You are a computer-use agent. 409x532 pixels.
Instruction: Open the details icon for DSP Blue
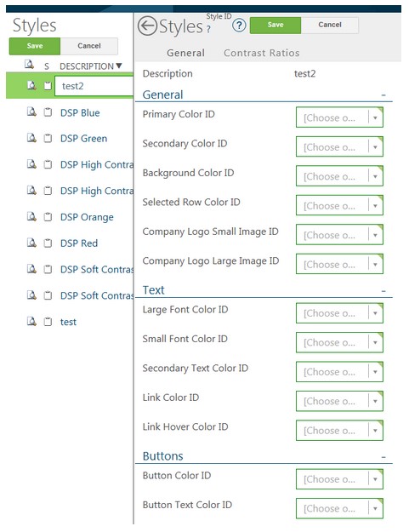tap(31, 112)
